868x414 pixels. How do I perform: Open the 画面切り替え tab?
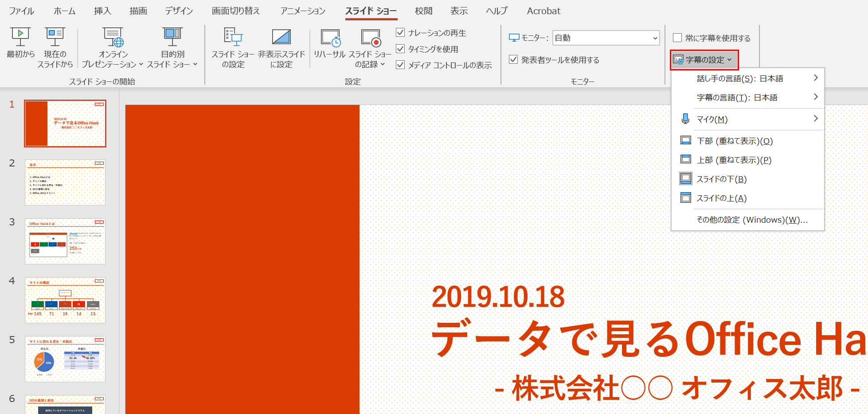click(236, 11)
